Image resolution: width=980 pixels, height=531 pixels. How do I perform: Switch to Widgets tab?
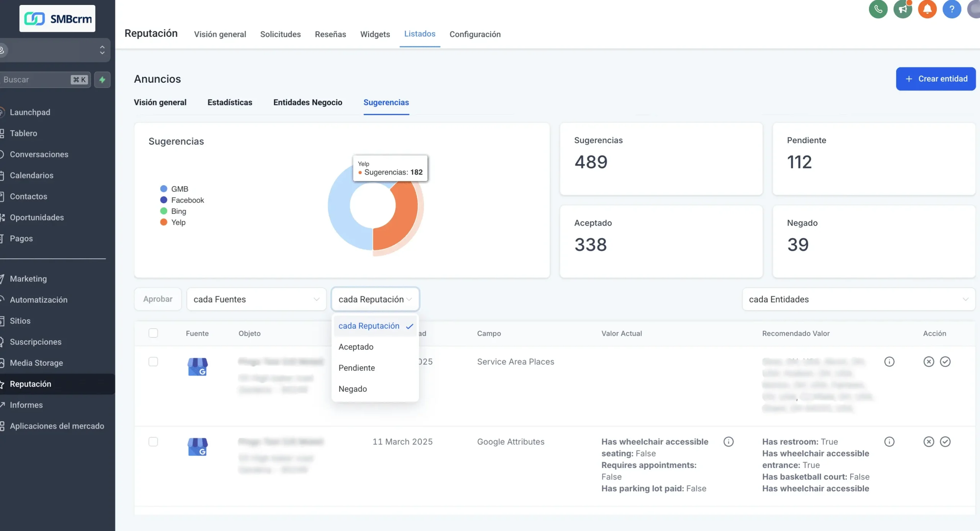coord(375,34)
